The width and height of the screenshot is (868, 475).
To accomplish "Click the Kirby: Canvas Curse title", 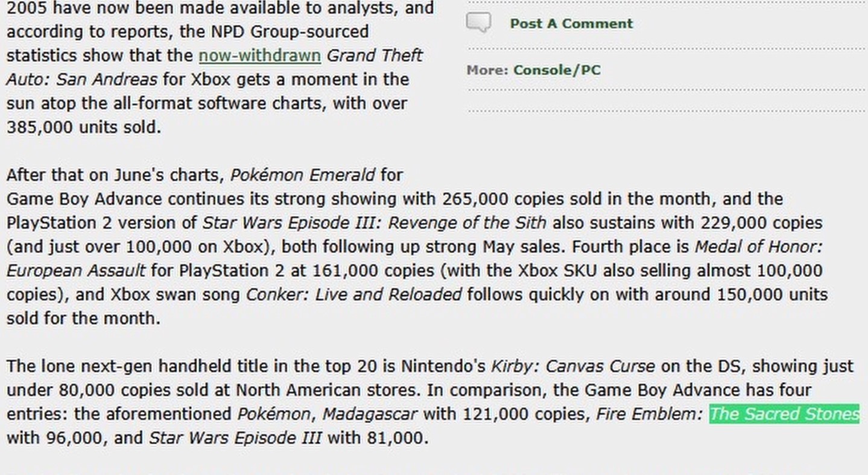I will [572, 366].
